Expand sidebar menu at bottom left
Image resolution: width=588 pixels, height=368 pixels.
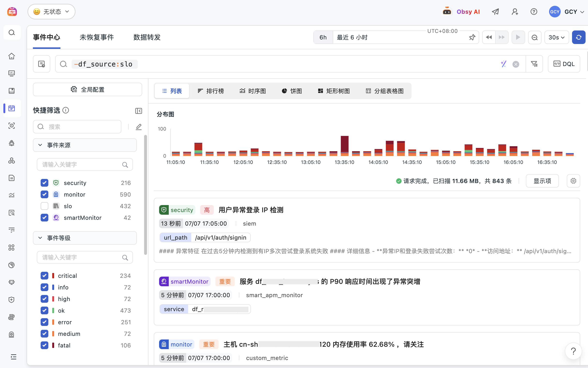pyautogui.click(x=13, y=357)
